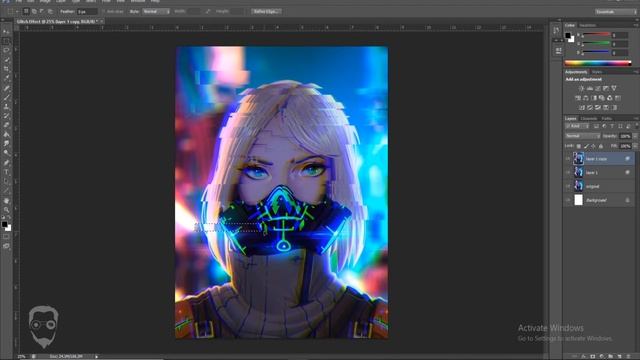The width and height of the screenshot is (640, 360).
Task: Select the Gradient tool
Action: pos(6,135)
